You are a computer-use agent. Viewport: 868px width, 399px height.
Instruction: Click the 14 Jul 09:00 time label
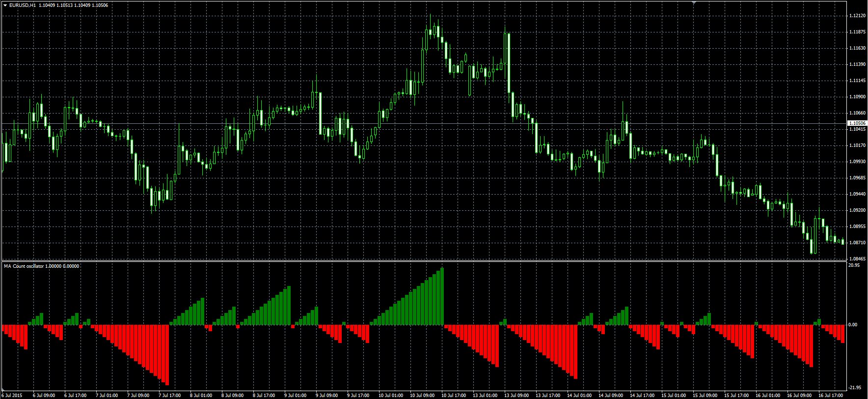[611, 396]
